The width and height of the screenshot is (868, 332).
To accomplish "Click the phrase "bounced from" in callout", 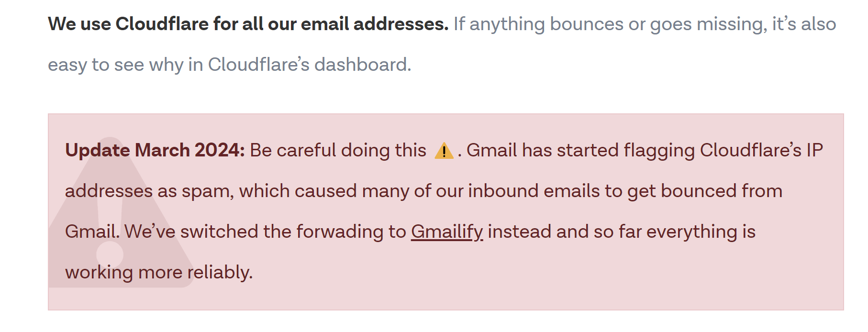I will click(x=722, y=191).
